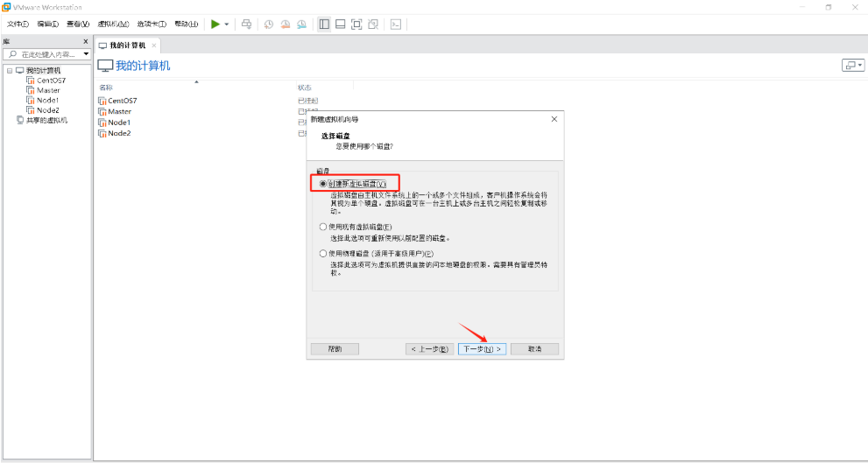
Task: Click the Master VM icon in list
Action: pyautogui.click(x=102, y=111)
